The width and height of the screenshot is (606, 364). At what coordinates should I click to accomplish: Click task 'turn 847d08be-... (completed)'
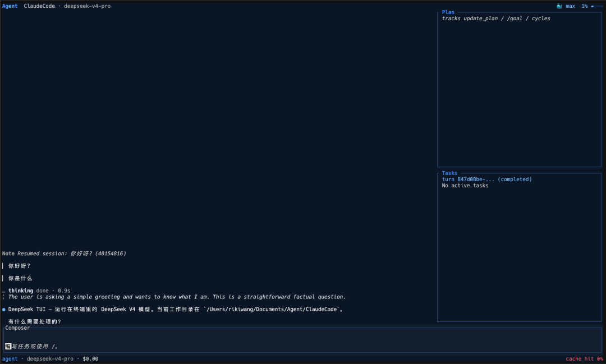486,179
